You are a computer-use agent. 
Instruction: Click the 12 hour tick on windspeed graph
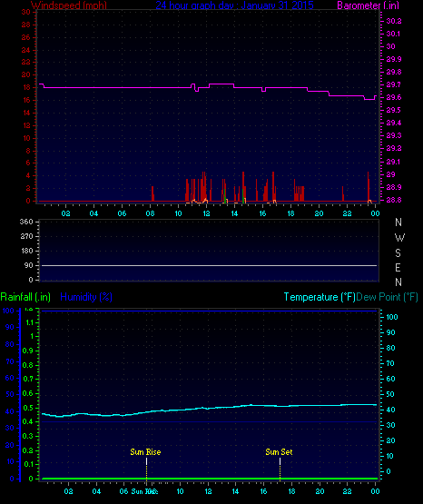click(x=206, y=213)
